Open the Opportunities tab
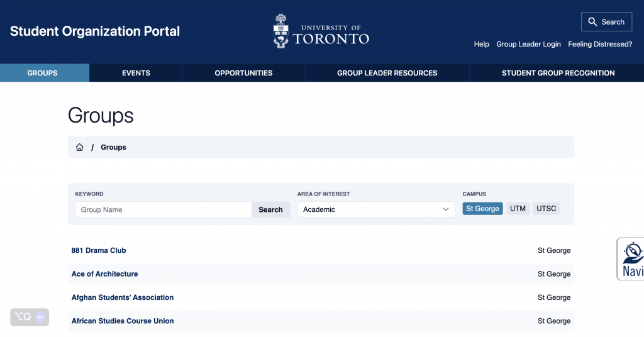 (x=243, y=73)
